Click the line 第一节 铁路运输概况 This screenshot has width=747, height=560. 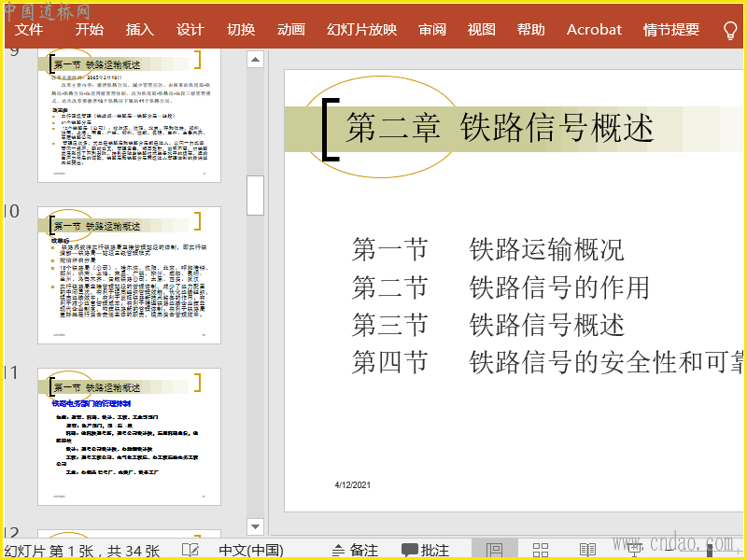(487, 249)
